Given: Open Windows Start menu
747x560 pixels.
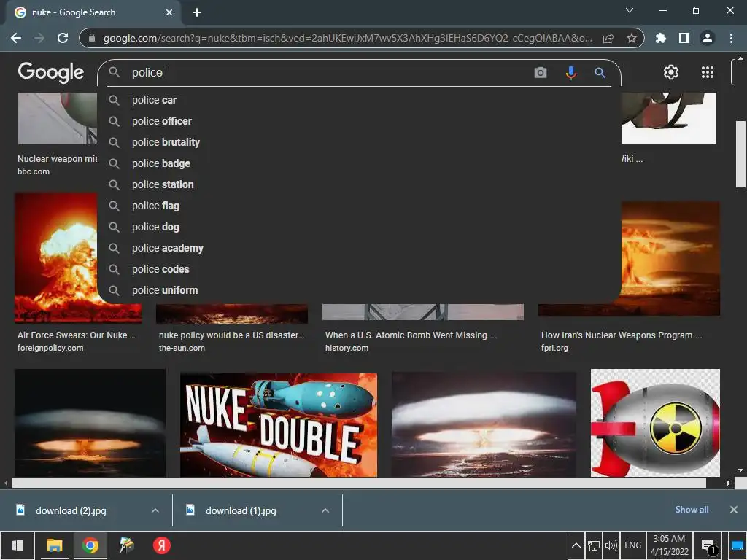Looking at the screenshot, I should pos(18,545).
